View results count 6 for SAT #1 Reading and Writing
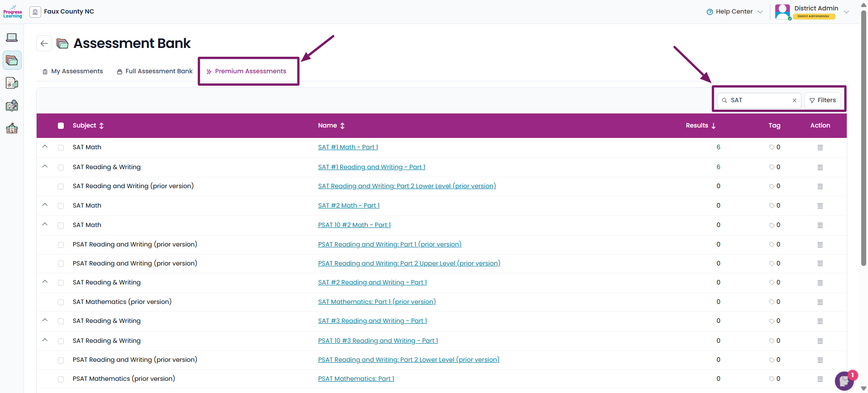 point(718,167)
